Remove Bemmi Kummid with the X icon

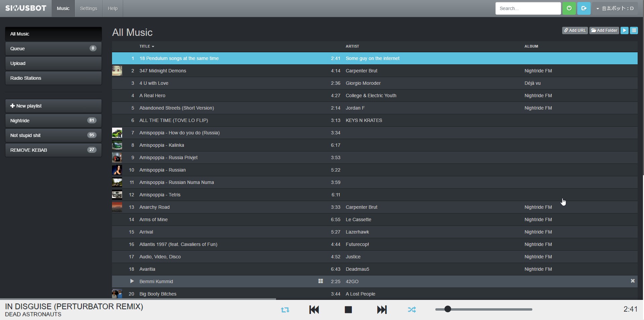point(633,281)
